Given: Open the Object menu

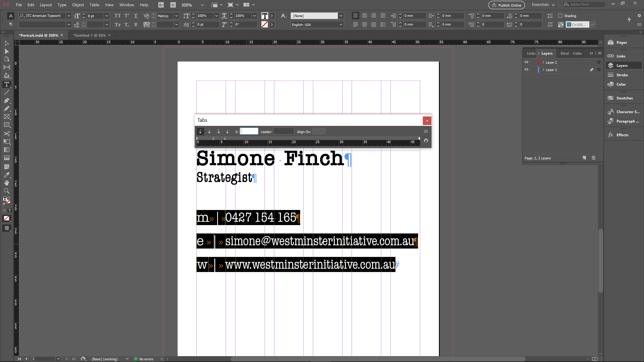Looking at the screenshot, I should [x=78, y=5].
